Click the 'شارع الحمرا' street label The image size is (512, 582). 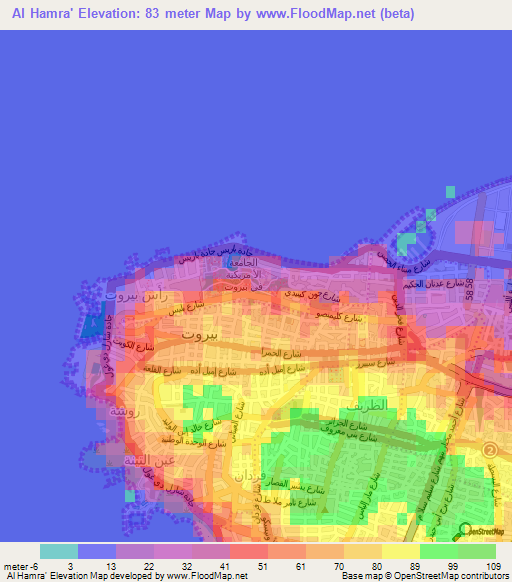click(281, 353)
